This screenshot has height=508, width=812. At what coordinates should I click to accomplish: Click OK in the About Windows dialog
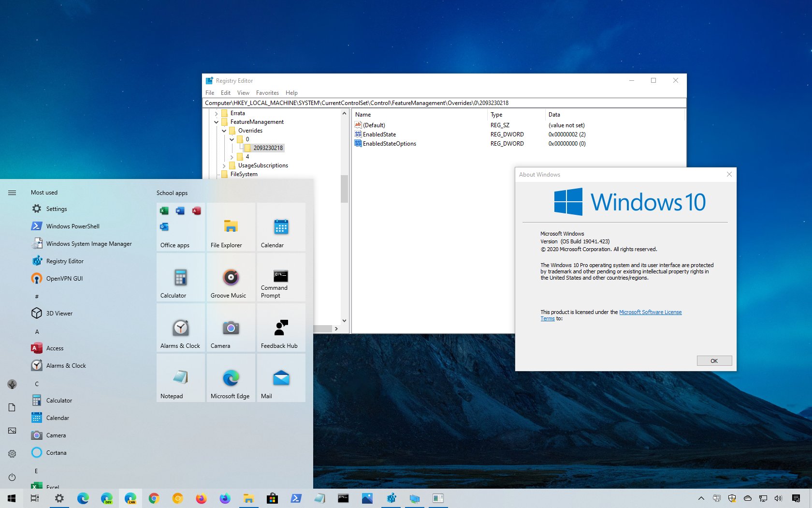click(x=714, y=360)
